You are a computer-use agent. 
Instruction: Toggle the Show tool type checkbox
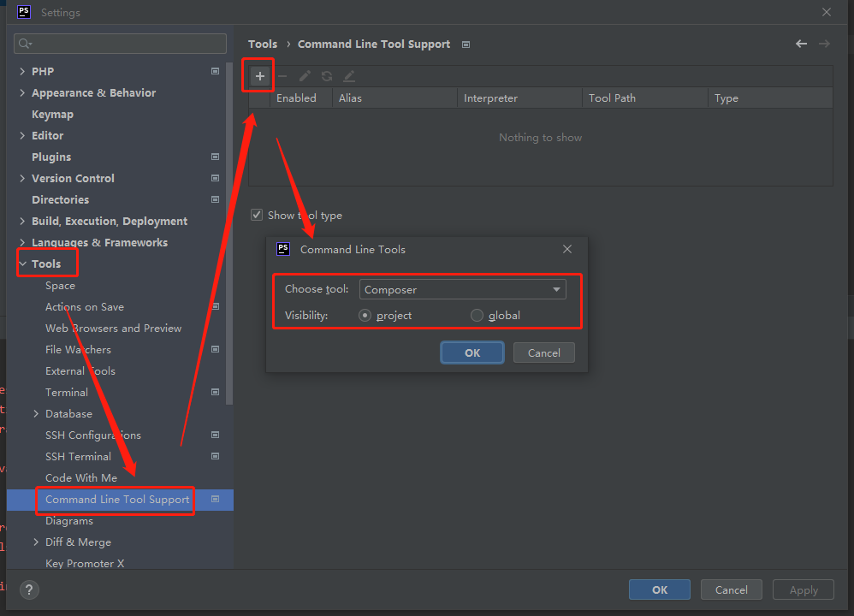tap(257, 215)
